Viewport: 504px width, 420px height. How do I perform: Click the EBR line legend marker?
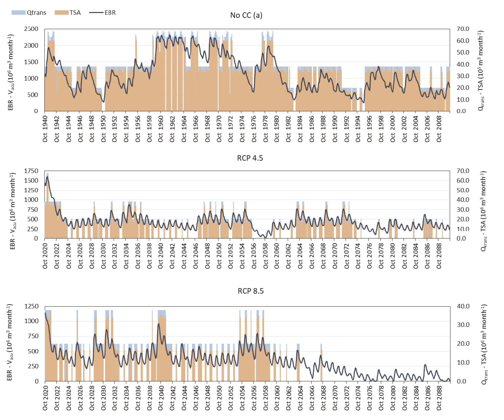coord(96,13)
